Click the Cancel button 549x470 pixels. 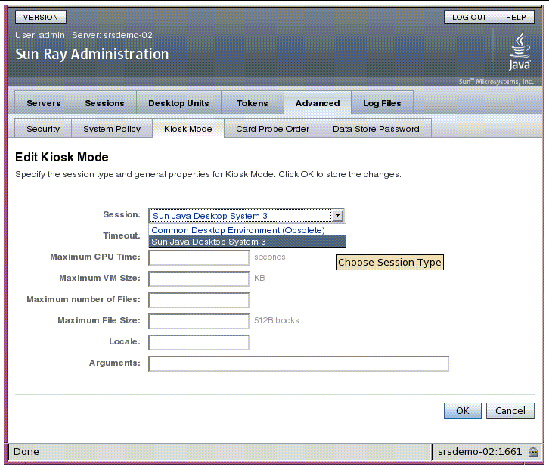[510, 410]
